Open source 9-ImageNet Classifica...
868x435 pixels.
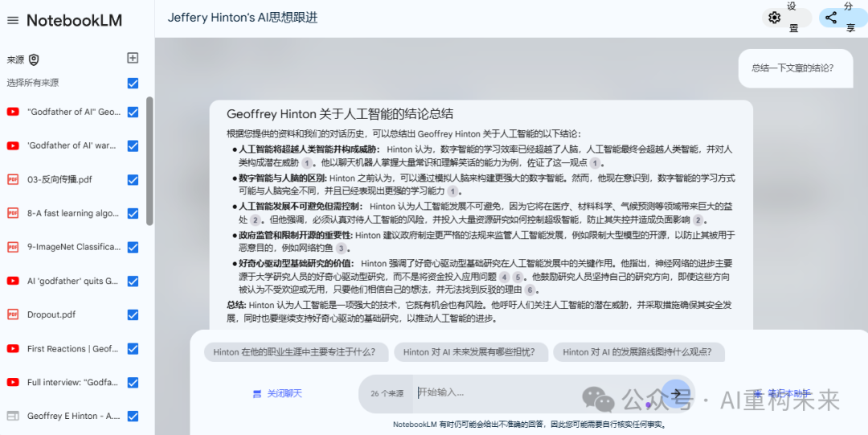point(74,247)
